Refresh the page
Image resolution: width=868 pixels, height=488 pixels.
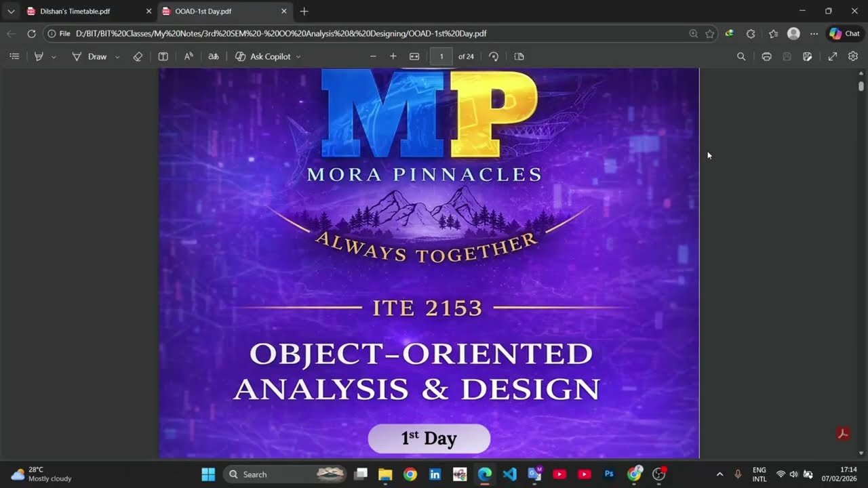pyautogui.click(x=31, y=33)
